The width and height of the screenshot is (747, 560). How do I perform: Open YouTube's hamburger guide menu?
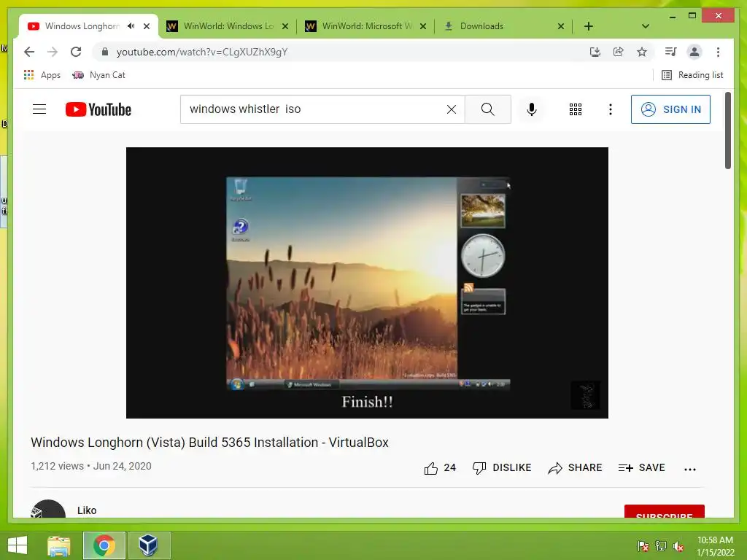tap(39, 109)
